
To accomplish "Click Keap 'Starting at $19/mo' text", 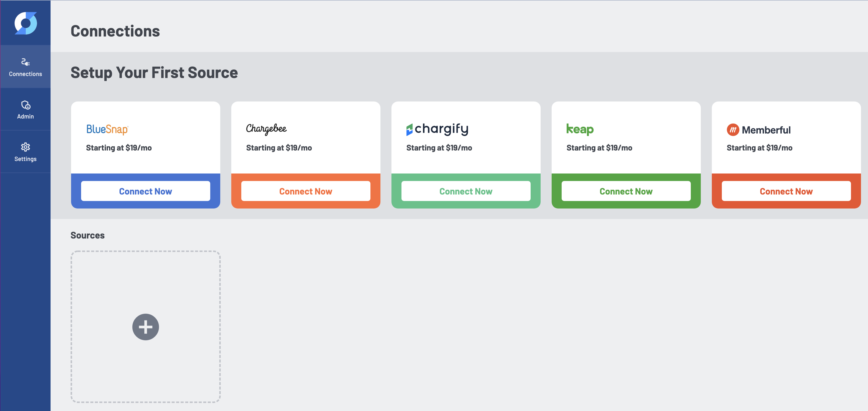I will [599, 148].
